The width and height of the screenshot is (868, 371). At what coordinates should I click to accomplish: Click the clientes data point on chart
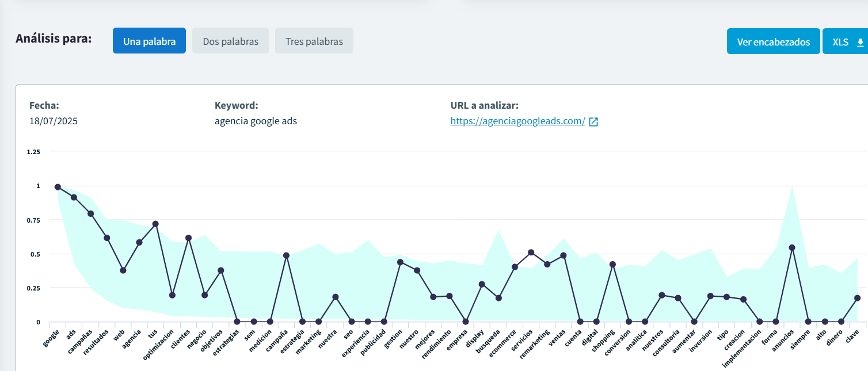(188, 238)
